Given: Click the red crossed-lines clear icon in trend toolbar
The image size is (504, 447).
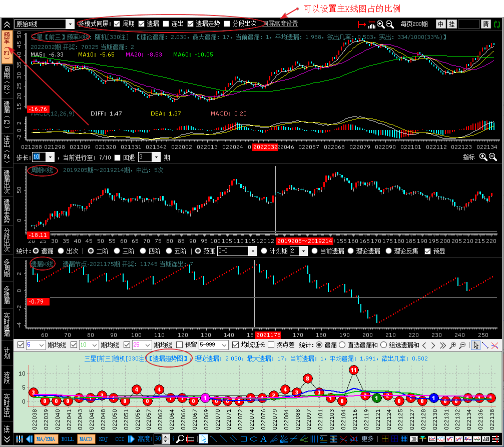Looking at the screenshot, I should [495, 345].
